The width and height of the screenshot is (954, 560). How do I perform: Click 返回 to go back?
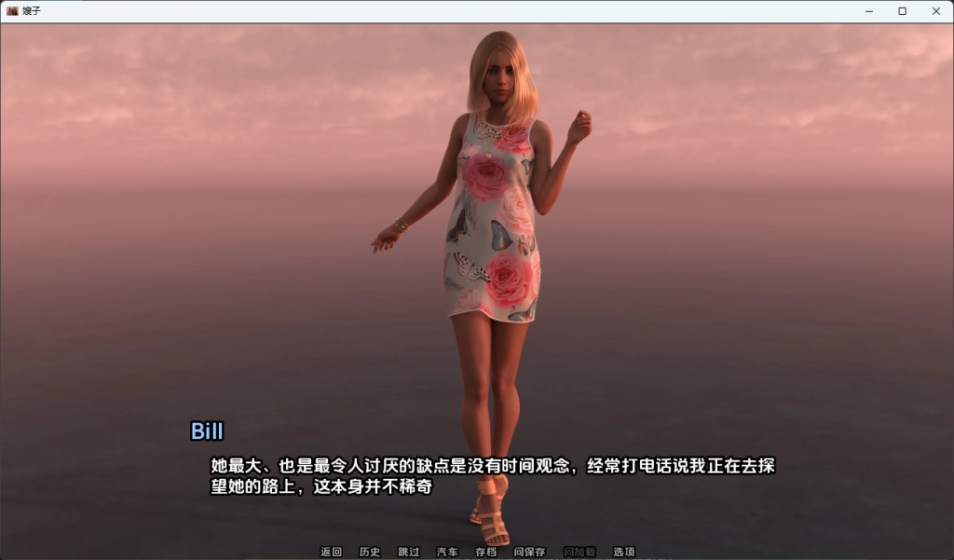pyautogui.click(x=331, y=552)
